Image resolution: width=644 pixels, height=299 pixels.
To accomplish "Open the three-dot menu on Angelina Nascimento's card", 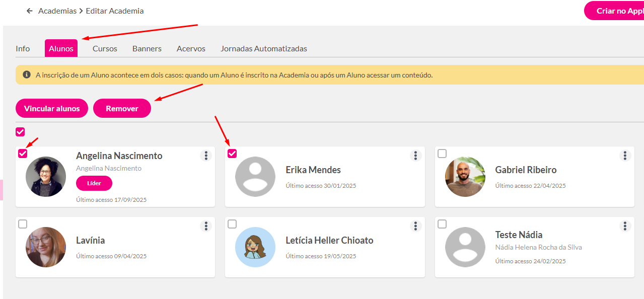I will tap(206, 156).
